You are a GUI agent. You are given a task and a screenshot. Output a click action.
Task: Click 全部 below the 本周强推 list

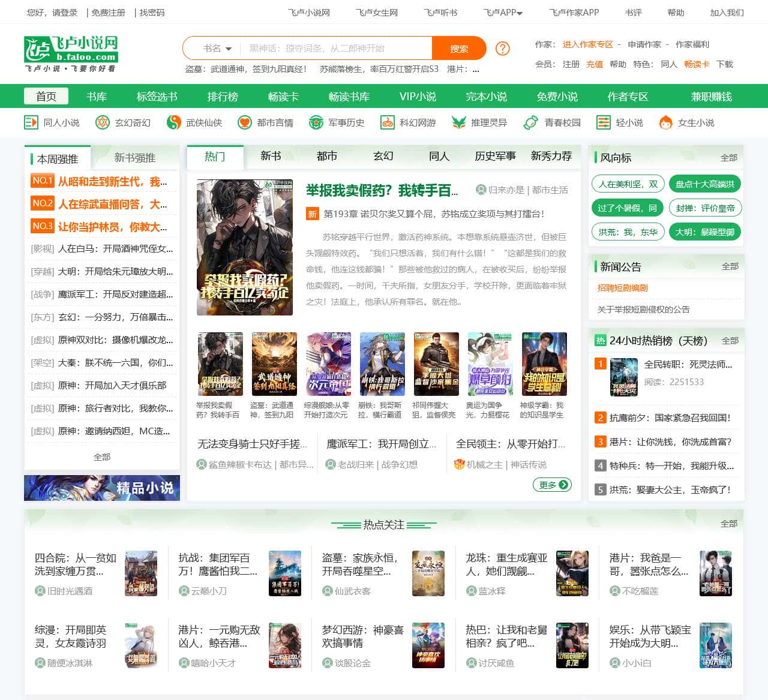(102, 457)
